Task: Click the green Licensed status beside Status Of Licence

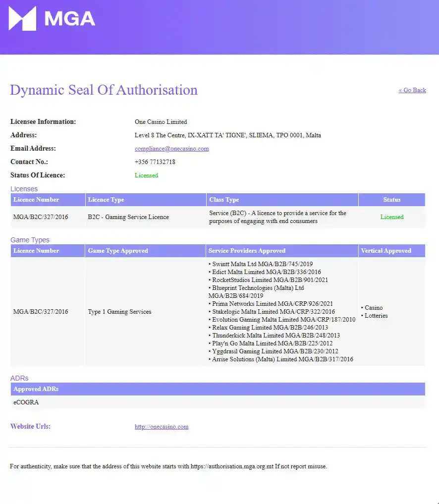Action: (x=146, y=175)
